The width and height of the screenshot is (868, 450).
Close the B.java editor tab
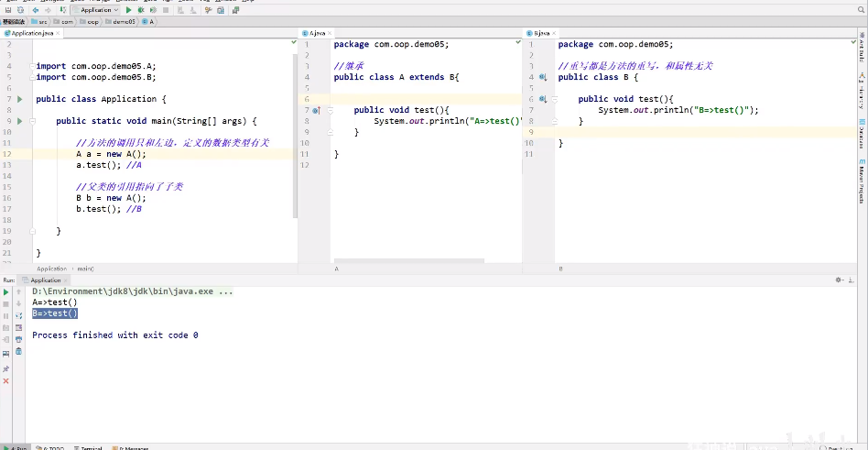tap(552, 33)
